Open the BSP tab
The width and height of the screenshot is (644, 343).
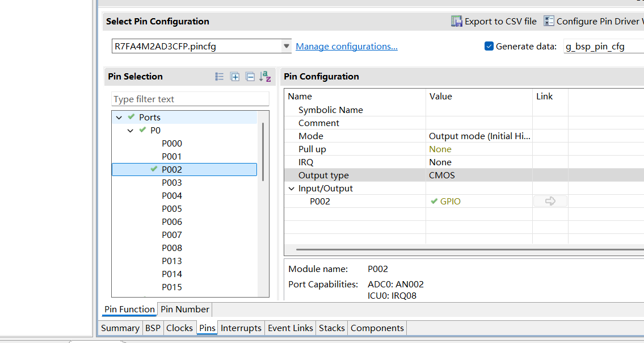point(153,328)
